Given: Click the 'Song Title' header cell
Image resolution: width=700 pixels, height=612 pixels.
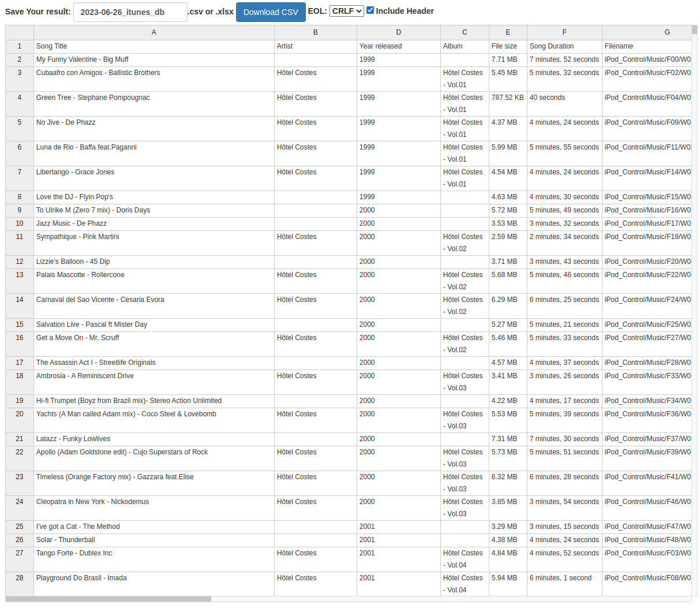Looking at the screenshot, I should (x=154, y=46).
